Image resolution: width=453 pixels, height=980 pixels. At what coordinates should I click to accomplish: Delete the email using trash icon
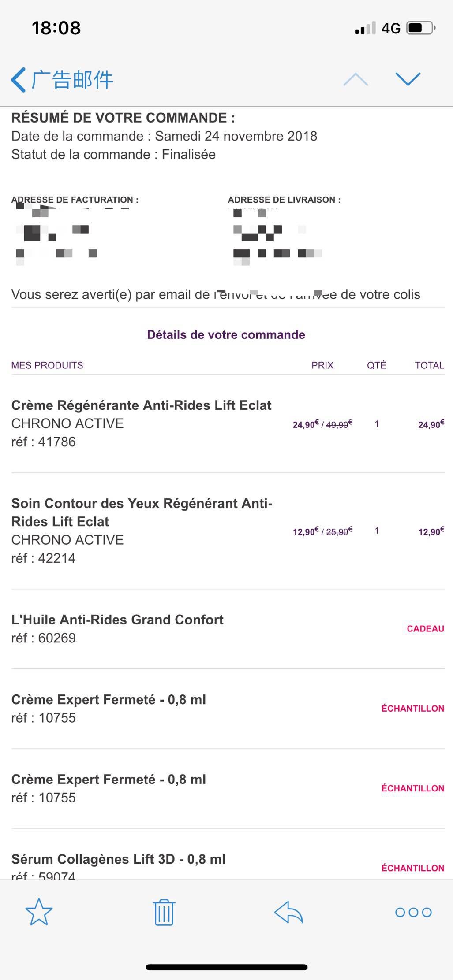[x=164, y=912]
